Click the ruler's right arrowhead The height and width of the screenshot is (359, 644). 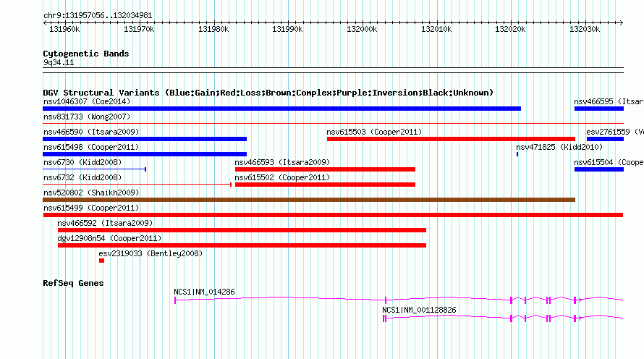622,22
